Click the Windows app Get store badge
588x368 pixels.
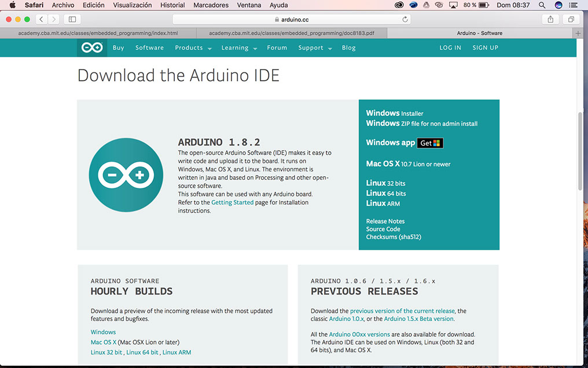(430, 143)
